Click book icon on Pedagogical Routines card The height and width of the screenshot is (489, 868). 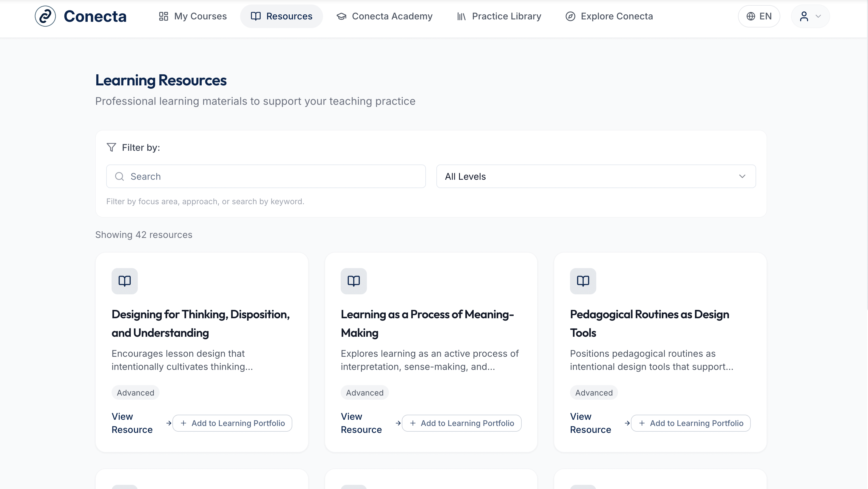point(583,281)
